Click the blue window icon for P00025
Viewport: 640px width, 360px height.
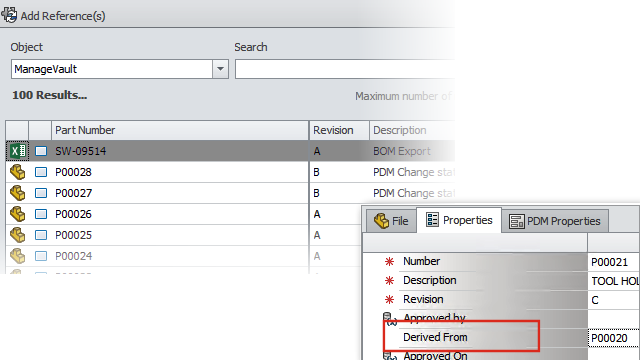[41, 235]
